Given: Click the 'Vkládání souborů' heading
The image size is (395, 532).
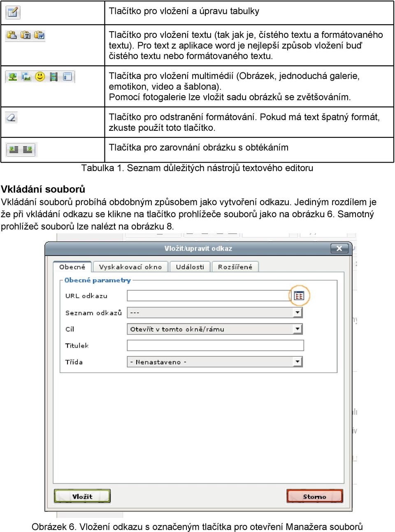Looking at the screenshot, I should (x=43, y=189).
